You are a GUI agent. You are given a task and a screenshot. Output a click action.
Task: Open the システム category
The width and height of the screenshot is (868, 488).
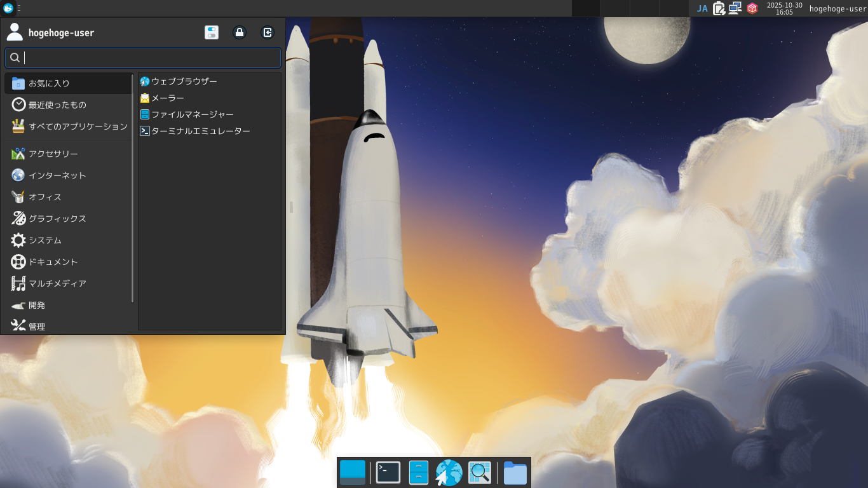[x=68, y=240]
